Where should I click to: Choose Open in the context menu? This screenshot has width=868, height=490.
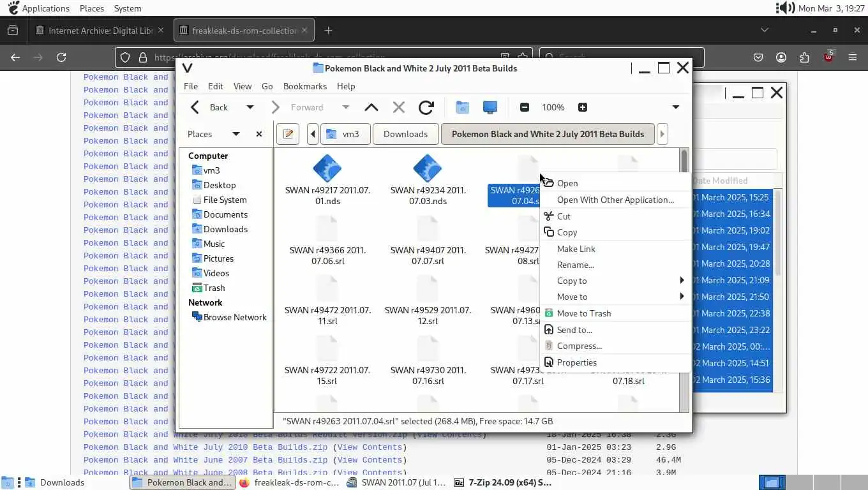(x=615, y=183)
